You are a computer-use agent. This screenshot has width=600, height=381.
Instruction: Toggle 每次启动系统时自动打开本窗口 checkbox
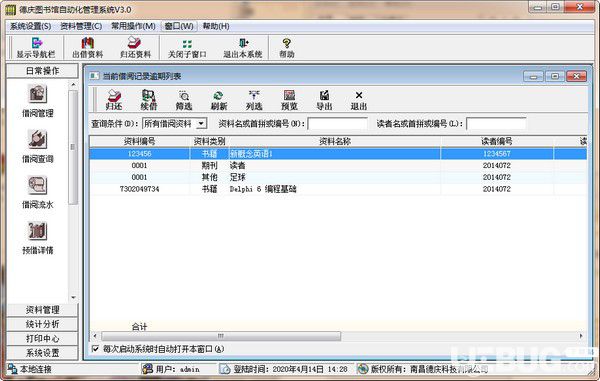point(95,349)
